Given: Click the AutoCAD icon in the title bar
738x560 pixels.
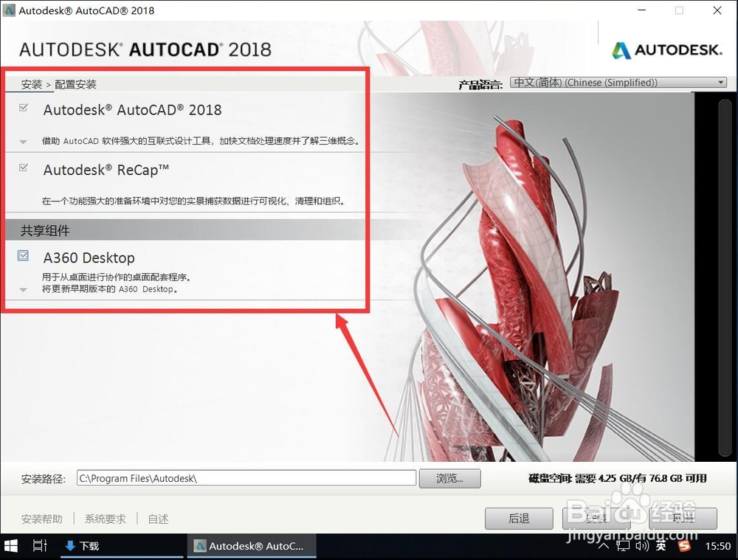Looking at the screenshot, I should 9,10.
